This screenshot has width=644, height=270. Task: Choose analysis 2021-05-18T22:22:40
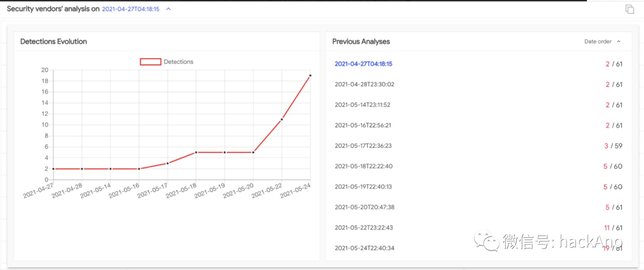[363, 166]
